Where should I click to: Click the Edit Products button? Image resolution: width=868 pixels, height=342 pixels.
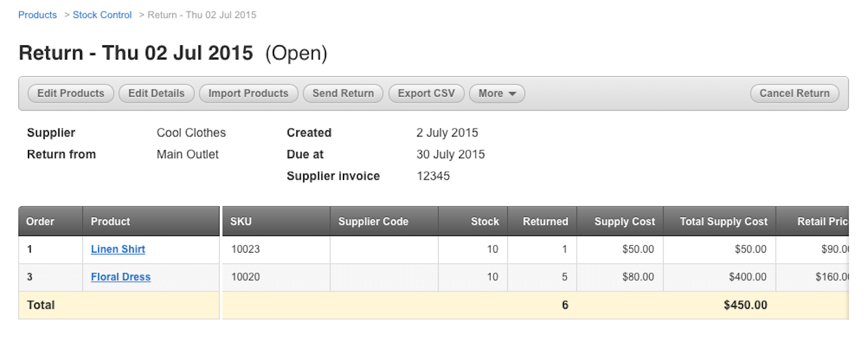(x=71, y=94)
